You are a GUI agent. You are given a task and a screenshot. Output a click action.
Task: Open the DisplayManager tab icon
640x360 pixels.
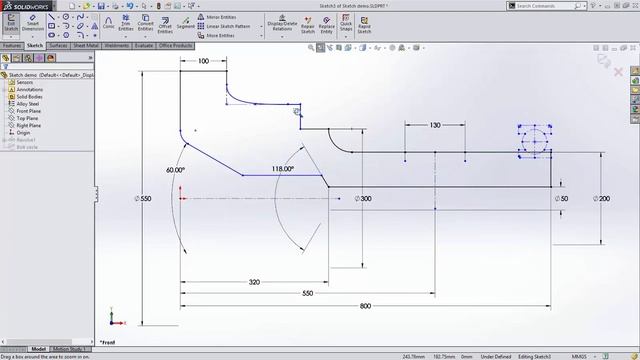pos(51,58)
